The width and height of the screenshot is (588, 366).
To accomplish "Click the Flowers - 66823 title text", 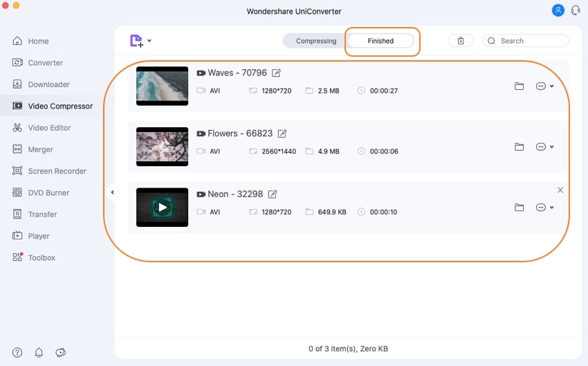I will (x=240, y=134).
